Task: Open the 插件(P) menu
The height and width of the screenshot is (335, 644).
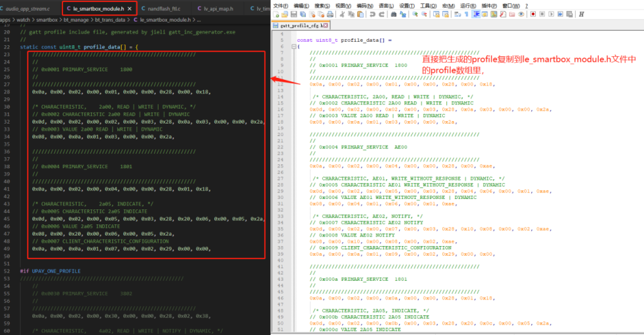Action: coord(489,6)
